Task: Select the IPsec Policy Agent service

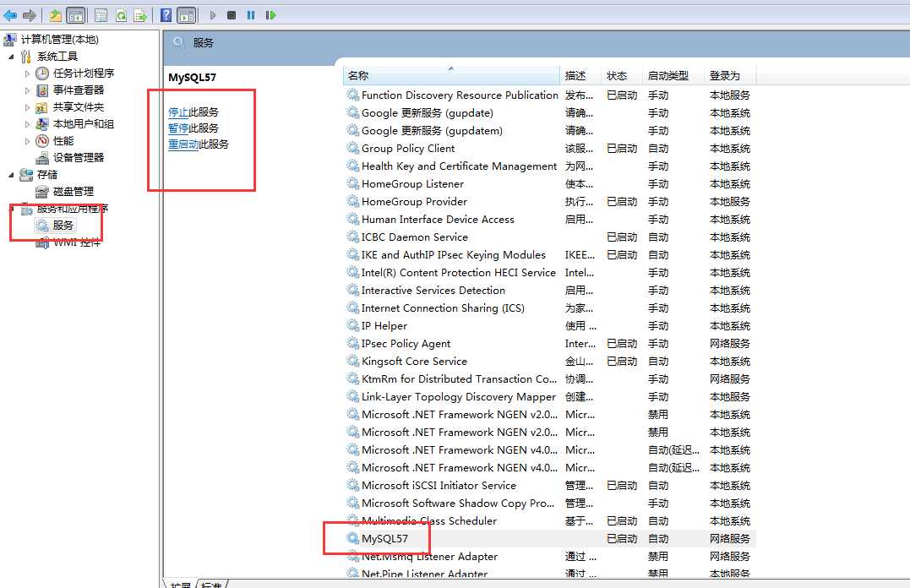Action: pyautogui.click(x=406, y=344)
